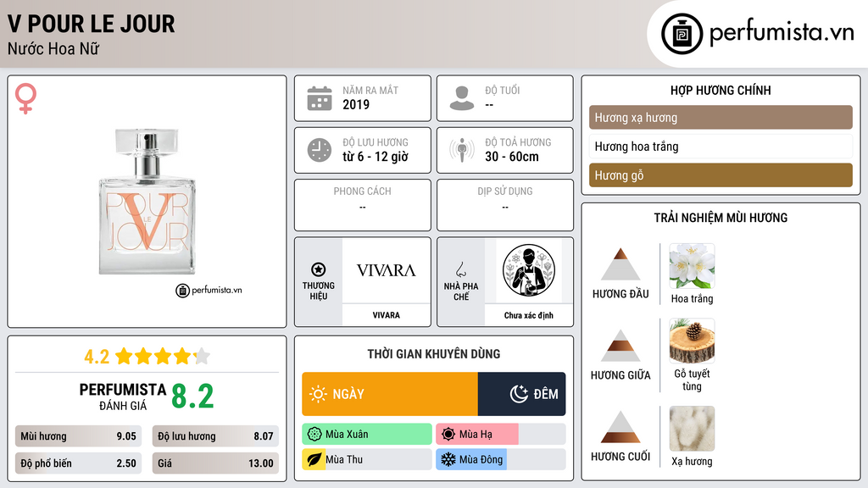Click the Mùa Thu leaf icon
868x488 pixels.
[x=314, y=459]
